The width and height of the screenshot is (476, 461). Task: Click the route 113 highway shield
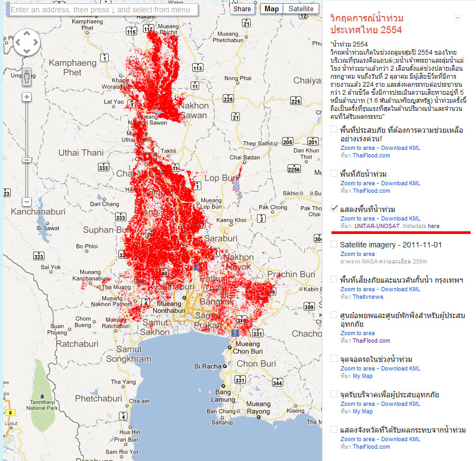pyautogui.click(x=198, y=67)
